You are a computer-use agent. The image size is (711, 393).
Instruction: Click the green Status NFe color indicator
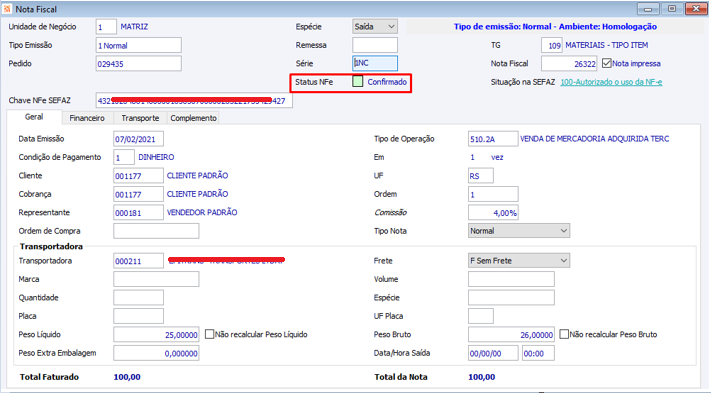click(x=358, y=82)
